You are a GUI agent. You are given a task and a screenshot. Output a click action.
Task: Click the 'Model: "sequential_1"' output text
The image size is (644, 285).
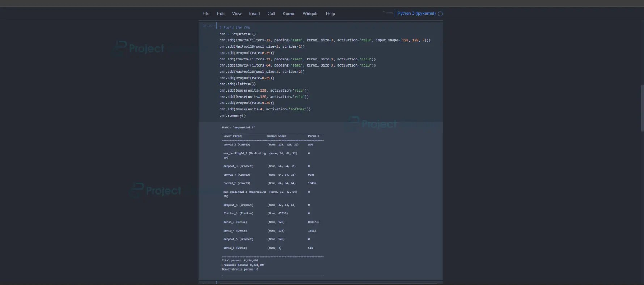[x=238, y=128]
